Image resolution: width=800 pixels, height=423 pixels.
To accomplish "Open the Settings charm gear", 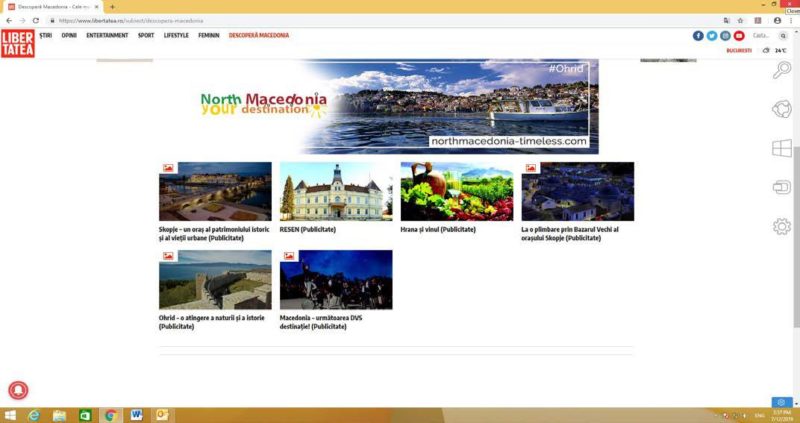I will point(782,226).
